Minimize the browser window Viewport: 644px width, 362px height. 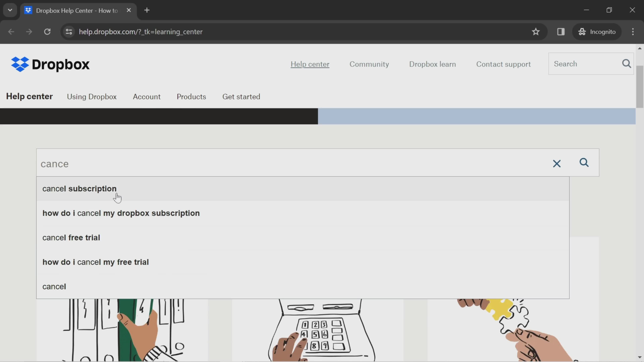coord(586,10)
